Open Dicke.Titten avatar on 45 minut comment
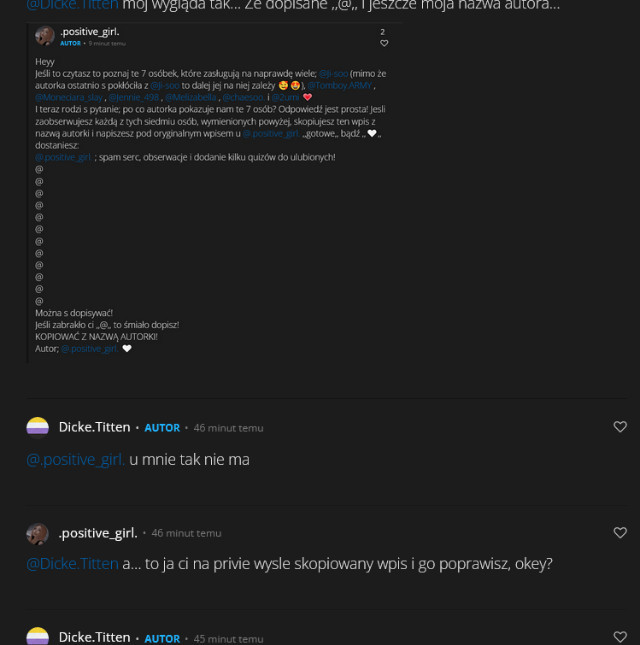 pyautogui.click(x=37, y=636)
